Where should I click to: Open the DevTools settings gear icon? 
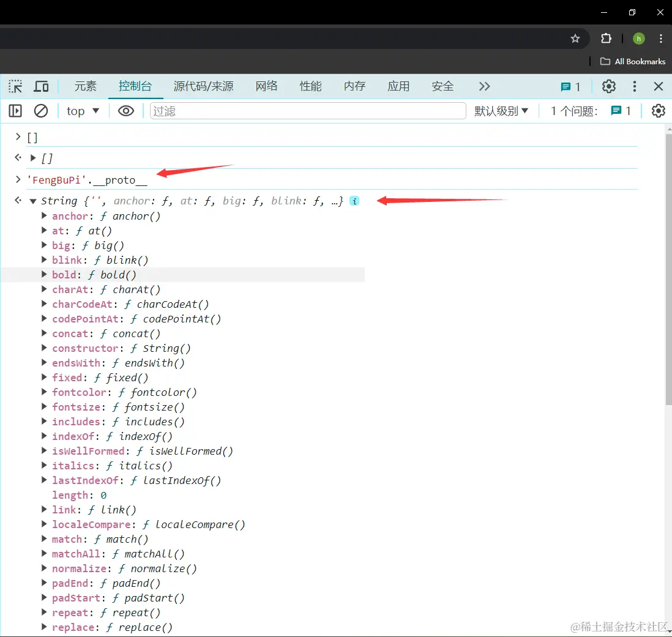pos(608,86)
